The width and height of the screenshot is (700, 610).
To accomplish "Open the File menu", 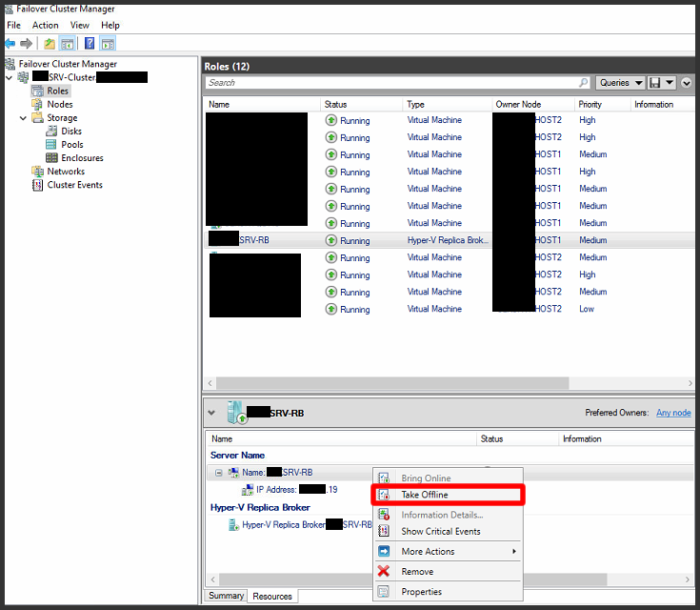I will click(14, 25).
